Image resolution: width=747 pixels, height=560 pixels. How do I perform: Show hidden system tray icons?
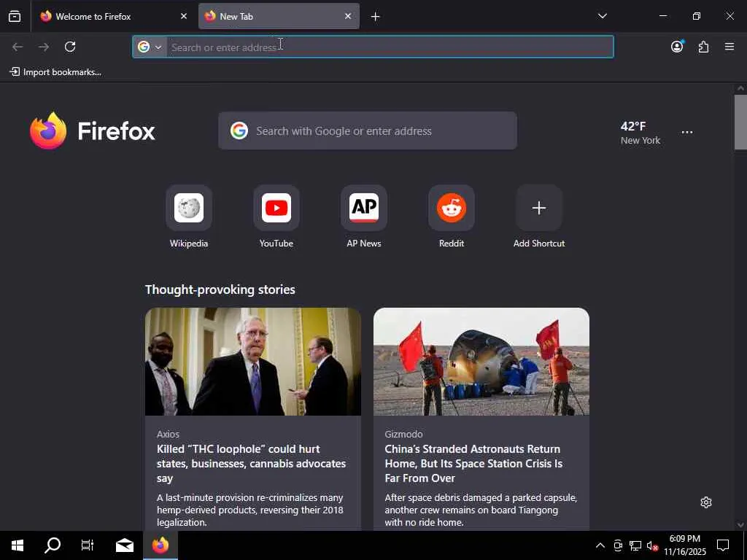pyautogui.click(x=600, y=545)
